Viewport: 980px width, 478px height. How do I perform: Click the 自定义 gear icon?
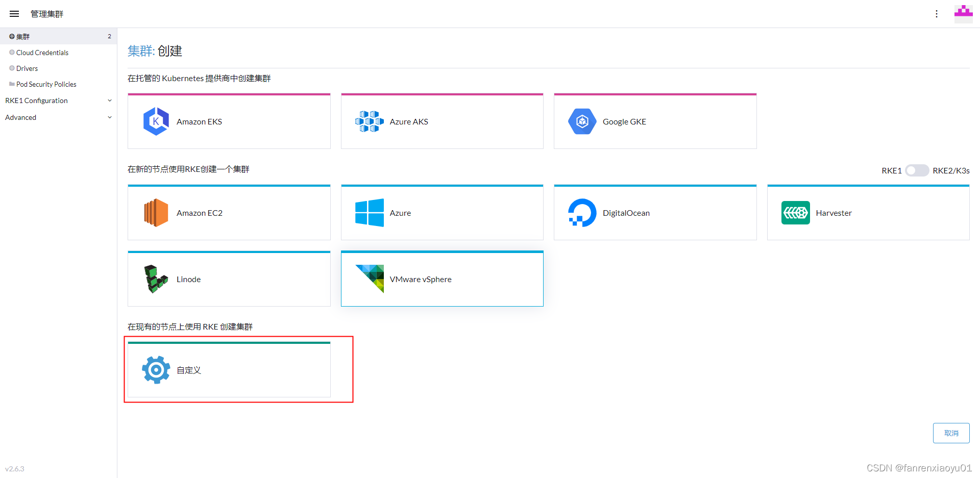[x=156, y=370]
